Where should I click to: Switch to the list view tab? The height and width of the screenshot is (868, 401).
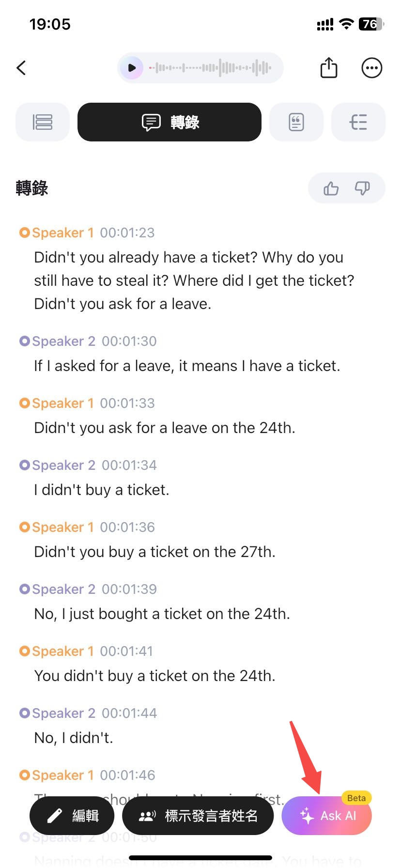click(43, 122)
